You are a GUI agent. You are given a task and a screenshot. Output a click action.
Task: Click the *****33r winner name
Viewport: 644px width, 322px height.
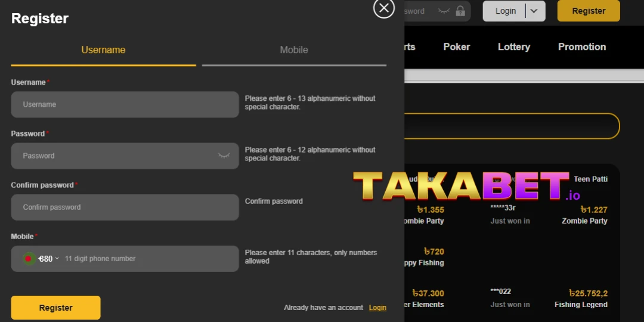coord(503,208)
